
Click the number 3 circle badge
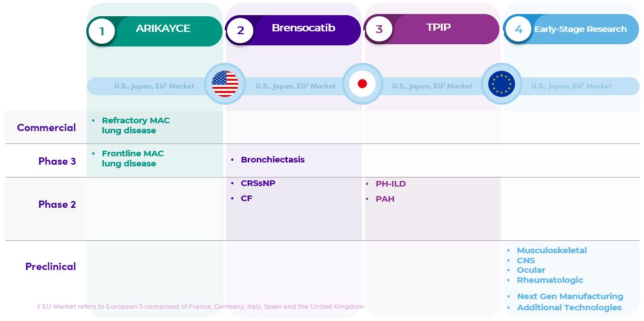pos(379,29)
